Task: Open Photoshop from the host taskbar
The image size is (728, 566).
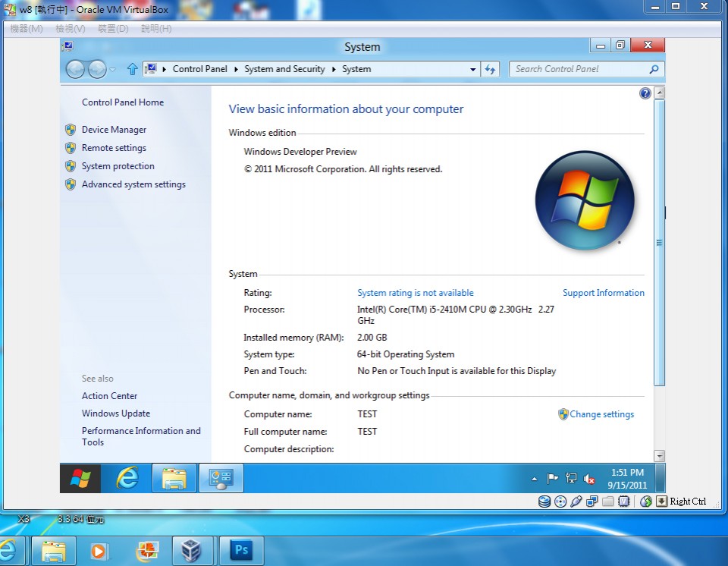Action: click(241, 550)
